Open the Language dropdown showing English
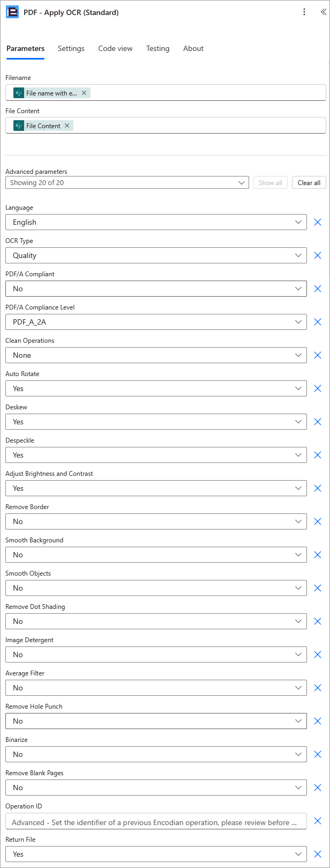 tap(156, 222)
